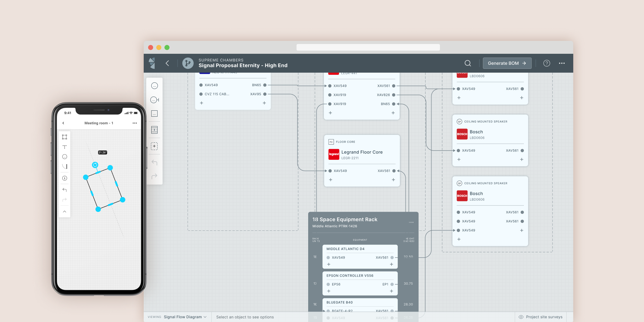Tap the back arrow on the phone screen
This screenshot has height=322, width=644.
[63, 123]
